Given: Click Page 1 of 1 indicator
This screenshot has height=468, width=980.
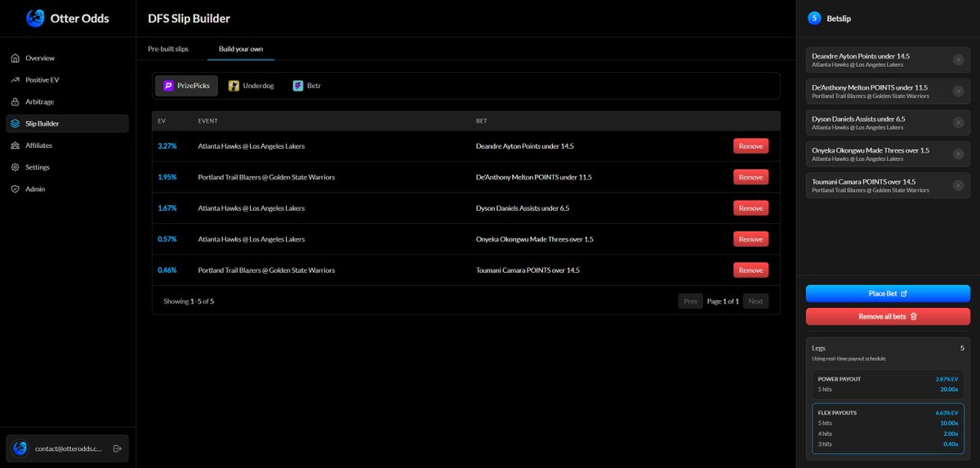Looking at the screenshot, I should coord(723,301).
